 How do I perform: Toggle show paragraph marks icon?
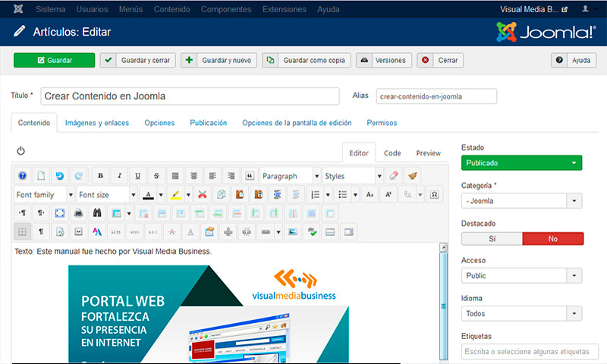(x=41, y=232)
